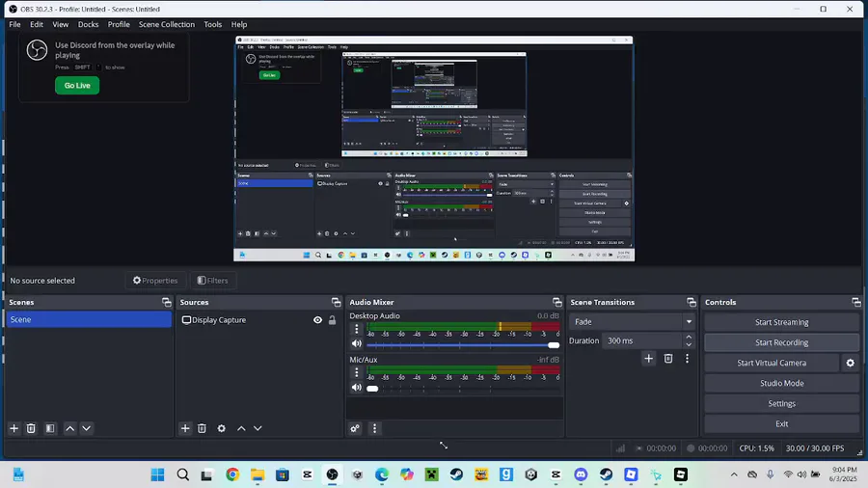
Task: Move source up arrow in Sources panel
Action: coord(241,428)
